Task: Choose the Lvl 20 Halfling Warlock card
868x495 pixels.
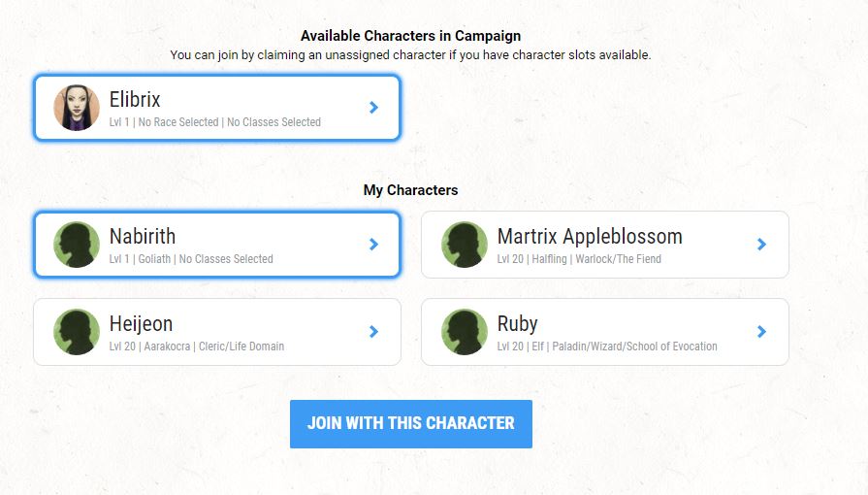Action: (x=604, y=245)
